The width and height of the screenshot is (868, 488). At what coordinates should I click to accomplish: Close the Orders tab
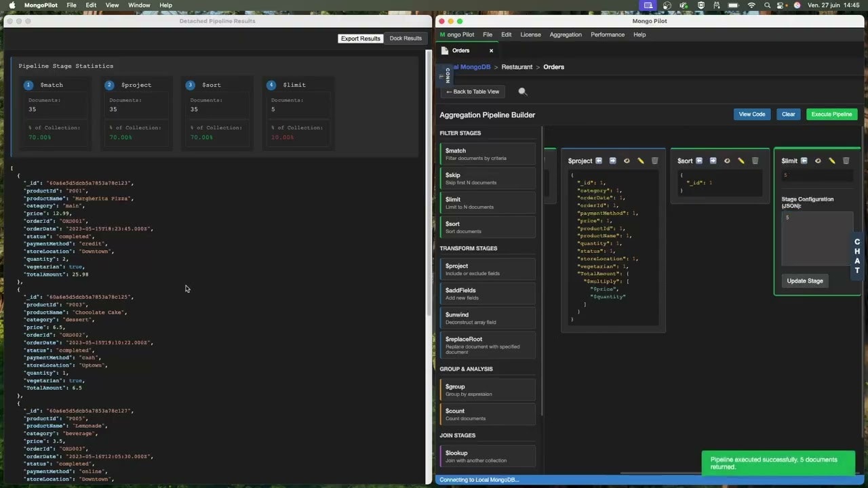(491, 51)
